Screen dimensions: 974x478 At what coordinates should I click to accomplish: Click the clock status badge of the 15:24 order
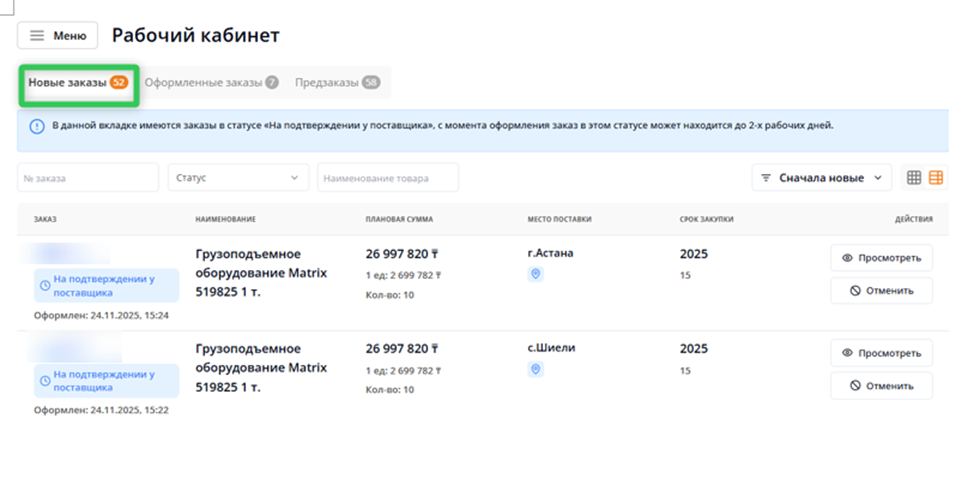coord(107,286)
